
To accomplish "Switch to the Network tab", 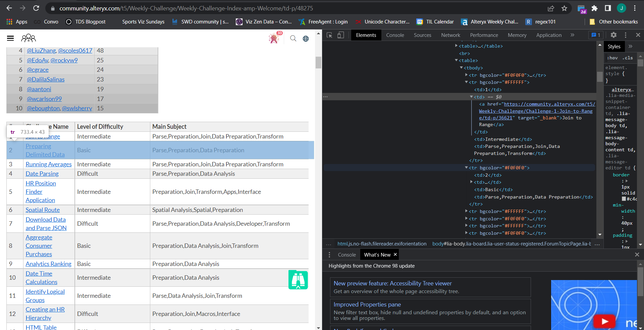I will click(450, 35).
